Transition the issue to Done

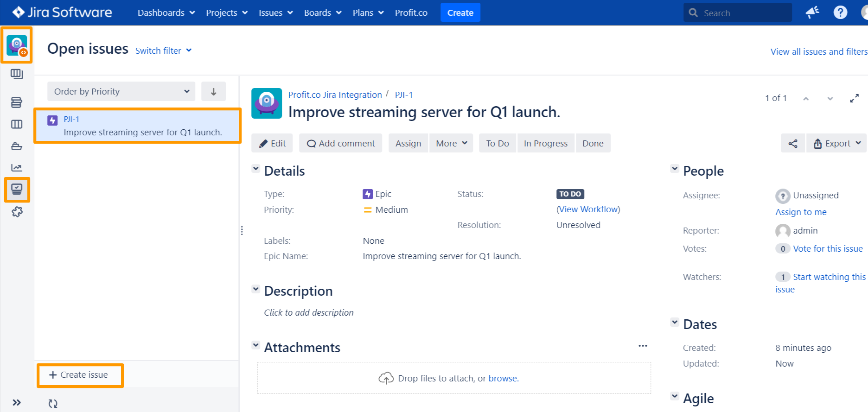593,143
